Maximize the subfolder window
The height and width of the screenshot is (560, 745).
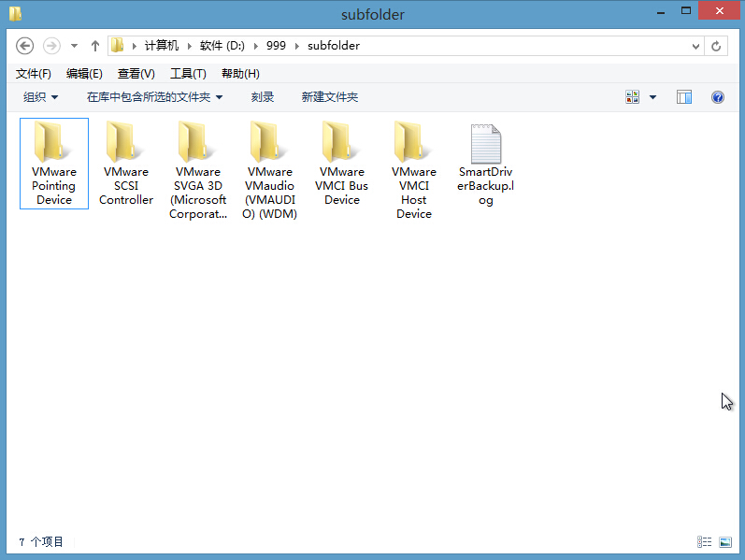coord(685,11)
